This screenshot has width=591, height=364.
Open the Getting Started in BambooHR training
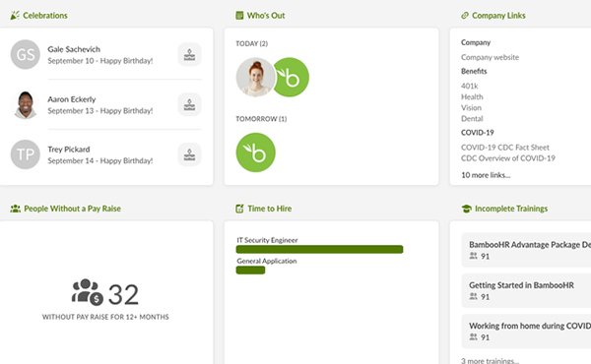coord(526,290)
